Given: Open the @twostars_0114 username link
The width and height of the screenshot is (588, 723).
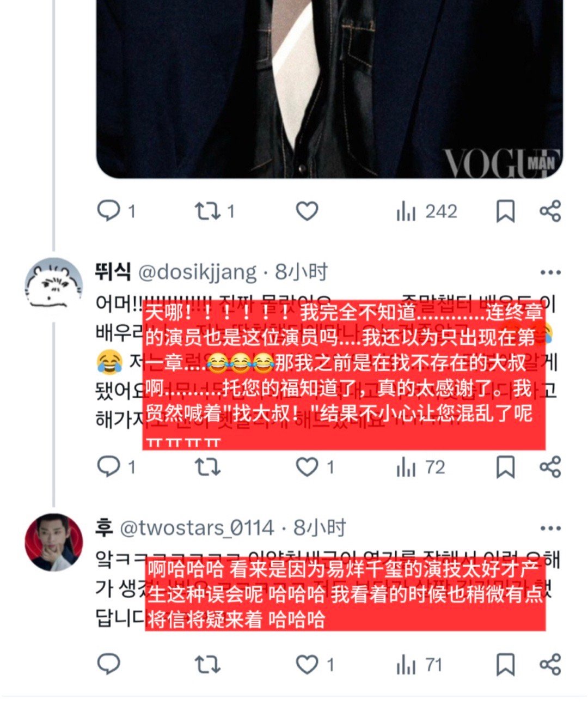Looking at the screenshot, I should pos(197,528).
